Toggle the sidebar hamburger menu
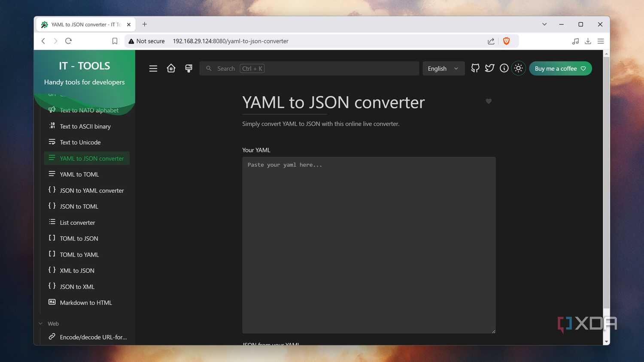This screenshot has width=644, height=362. point(153,69)
